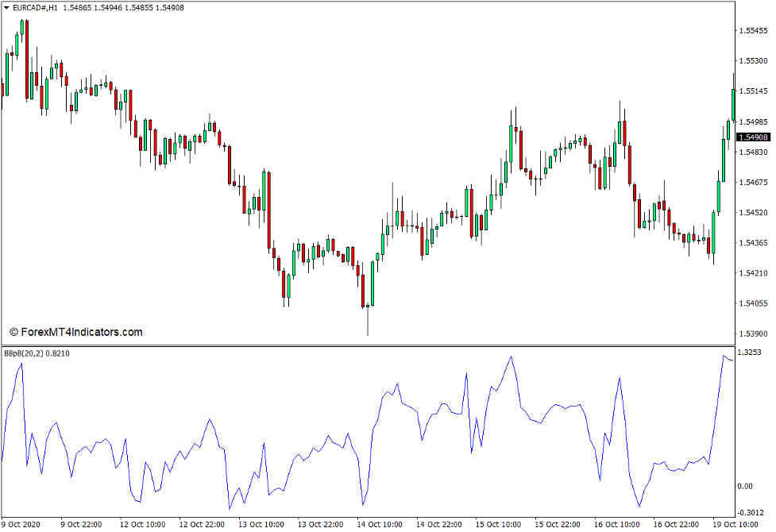Click the 1.3253 indicator scale maximum
This screenshot has height=532, width=776.
tap(750, 352)
